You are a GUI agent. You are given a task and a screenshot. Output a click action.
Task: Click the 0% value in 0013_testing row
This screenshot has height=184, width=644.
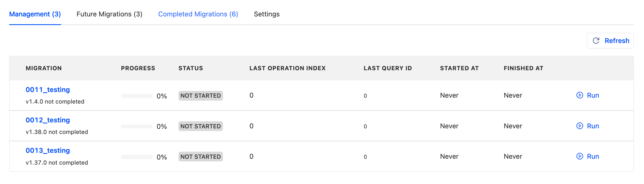pyautogui.click(x=162, y=157)
